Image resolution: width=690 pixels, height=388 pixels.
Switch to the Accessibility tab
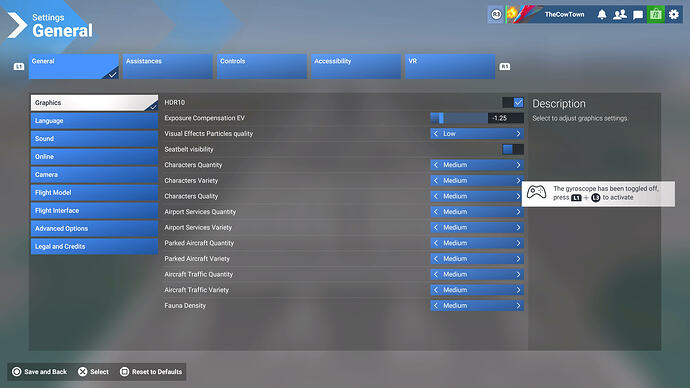click(x=356, y=66)
